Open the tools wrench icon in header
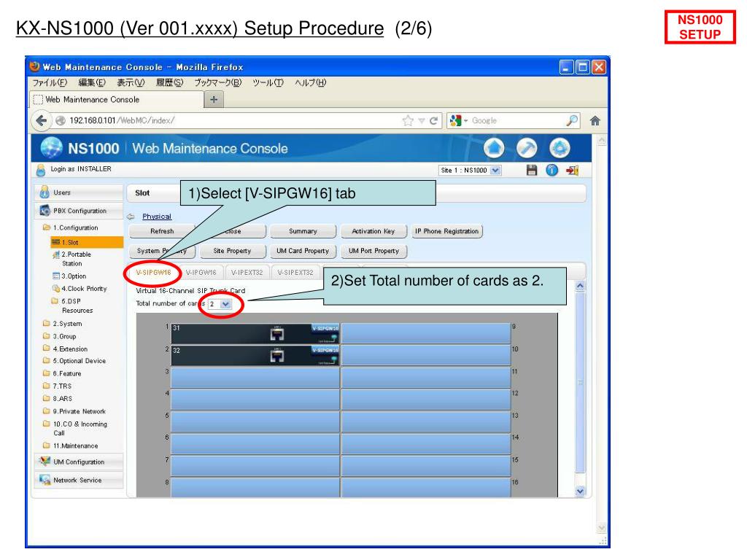The width and height of the screenshot is (747, 560). (x=527, y=148)
